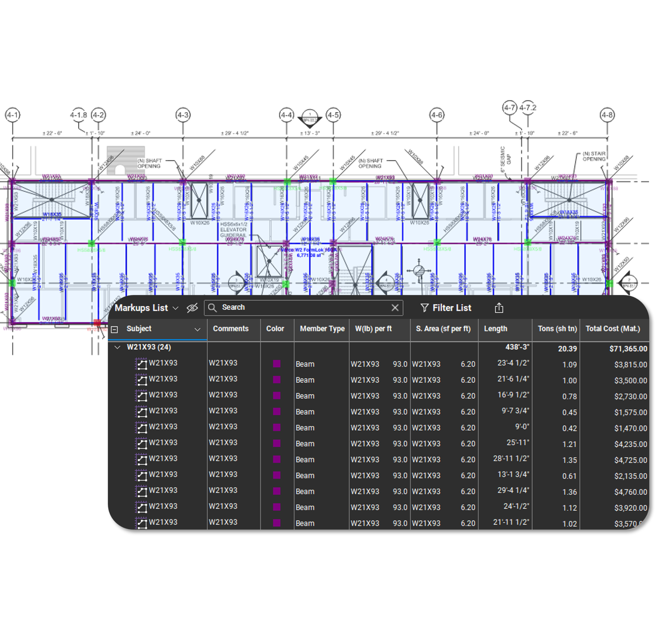Open the Filter List button
This screenshot has height=644, width=657.
point(445,308)
